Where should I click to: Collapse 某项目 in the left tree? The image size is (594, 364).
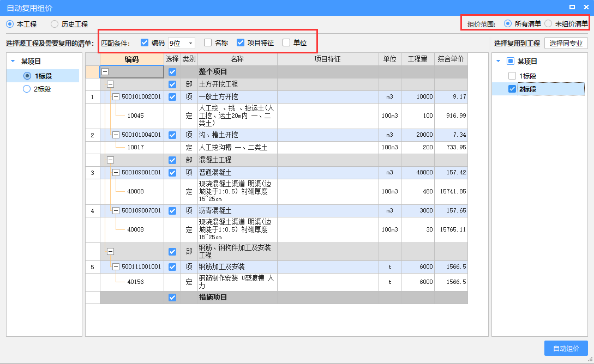tap(13, 62)
